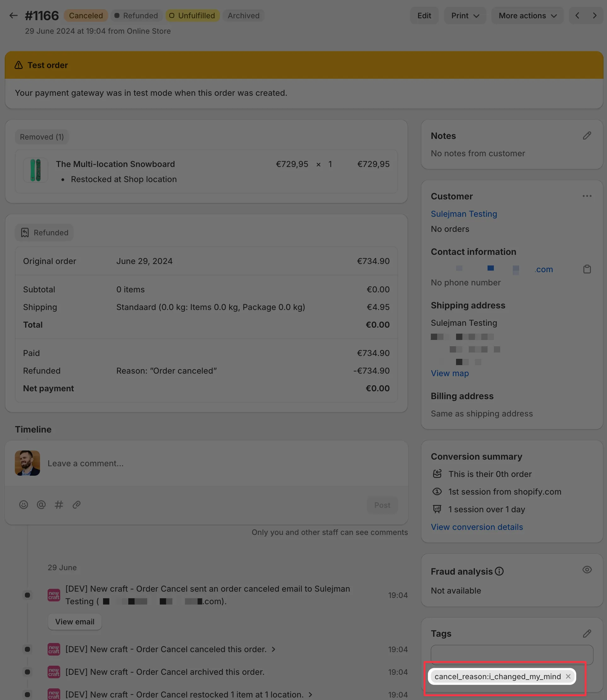Open the Print dropdown menu
The image size is (607, 700).
coord(465,15)
